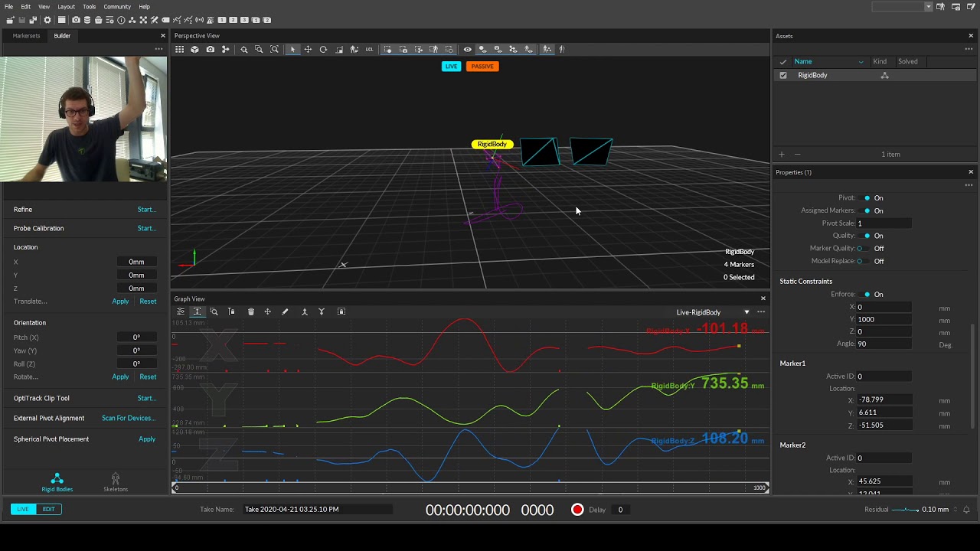Open the Builder panel options menu
Image resolution: width=980 pixels, height=551 pixels.
pos(158,49)
